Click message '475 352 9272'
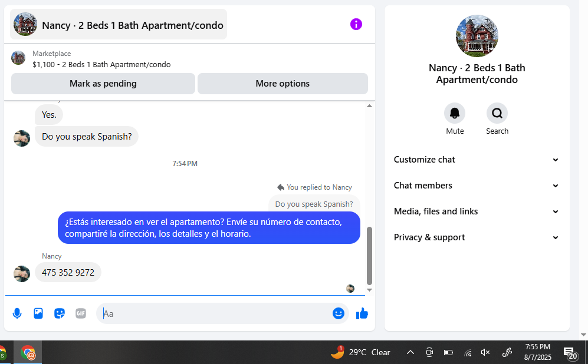The width and height of the screenshot is (588, 364). [68, 272]
